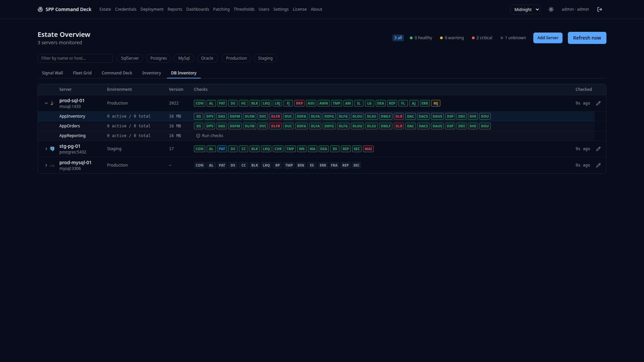Toggle the Postgres filter chip

coord(159,58)
